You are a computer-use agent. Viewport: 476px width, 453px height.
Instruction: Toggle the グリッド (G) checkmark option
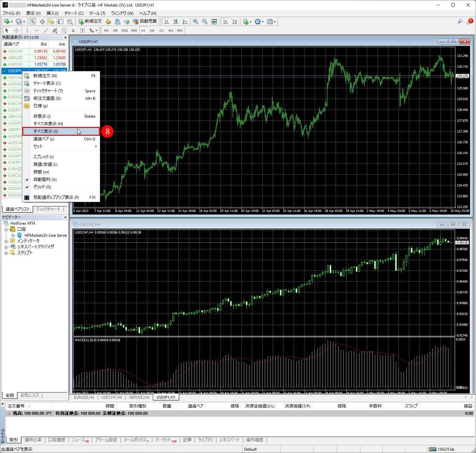pos(42,187)
